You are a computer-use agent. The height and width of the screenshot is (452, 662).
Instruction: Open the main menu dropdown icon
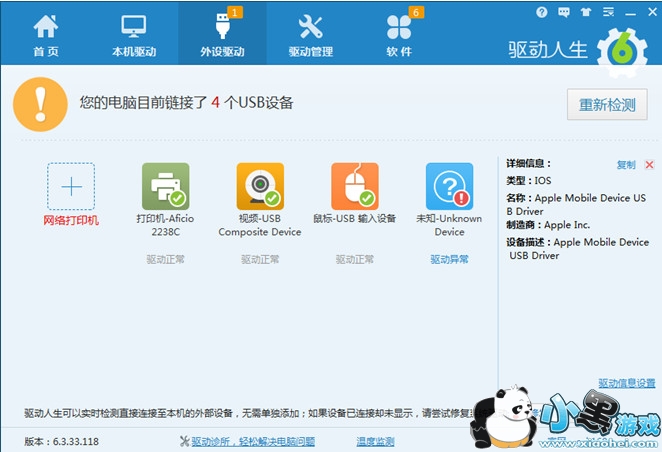click(608, 12)
